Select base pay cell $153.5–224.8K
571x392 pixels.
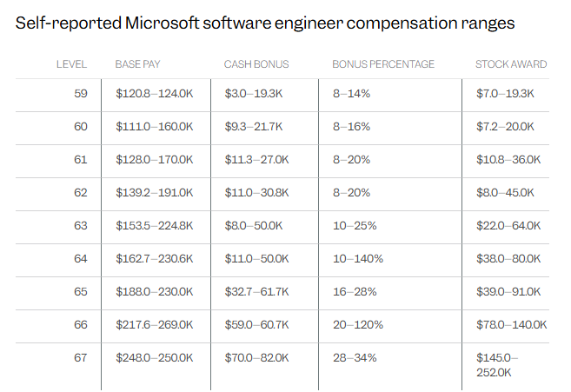coord(155,226)
